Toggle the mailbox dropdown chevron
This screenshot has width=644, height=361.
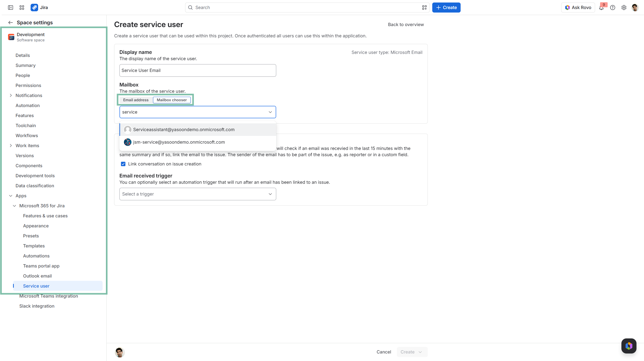click(270, 112)
